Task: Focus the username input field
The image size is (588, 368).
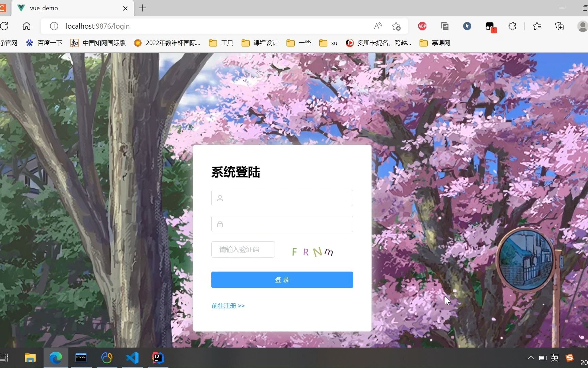Action: pyautogui.click(x=282, y=198)
